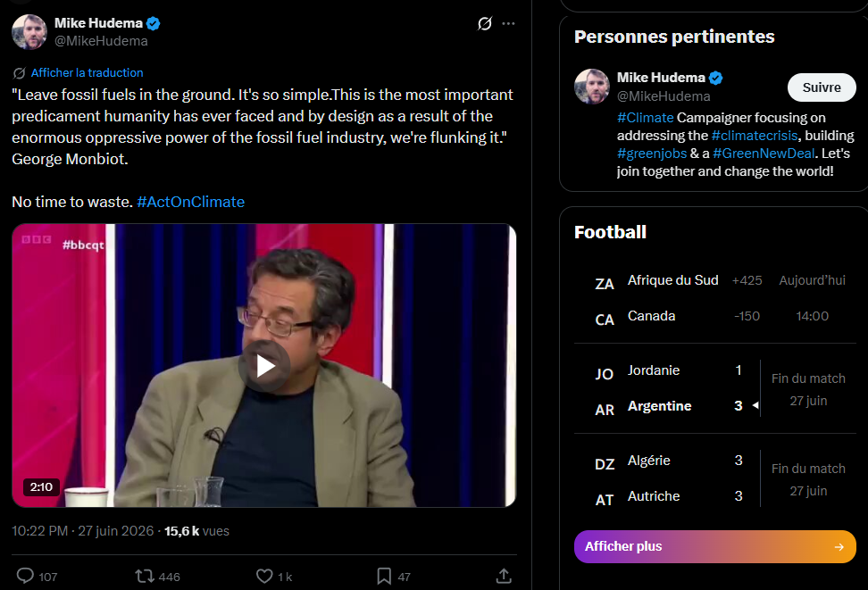
Task: Retweet the post with the repost icon
Action: (x=145, y=576)
